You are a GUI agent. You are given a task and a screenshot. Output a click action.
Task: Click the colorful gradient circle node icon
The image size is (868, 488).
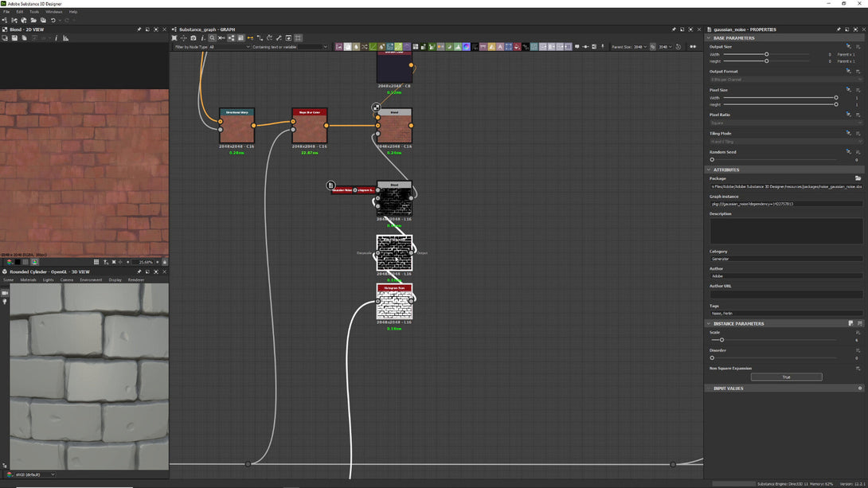[466, 47]
